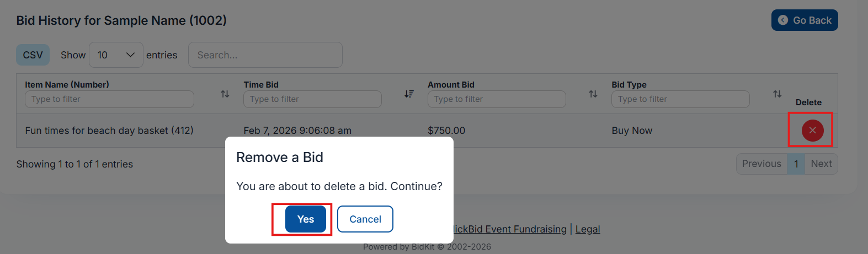Click the Go Back arrow icon

783,20
